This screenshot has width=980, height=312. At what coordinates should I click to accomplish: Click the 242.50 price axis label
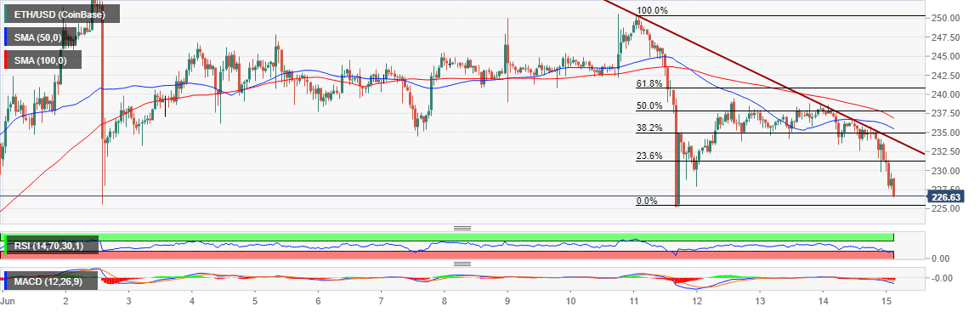946,76
